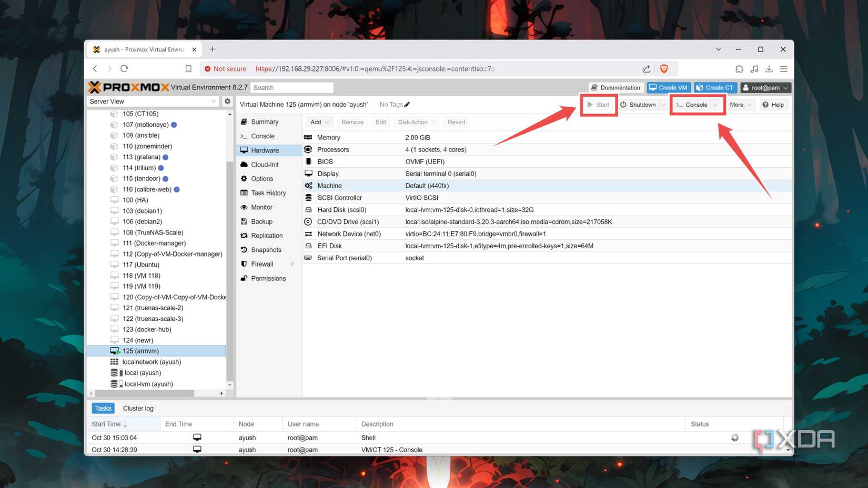
Task: Click the bookmark icon beside address bar
Action: 188,69
